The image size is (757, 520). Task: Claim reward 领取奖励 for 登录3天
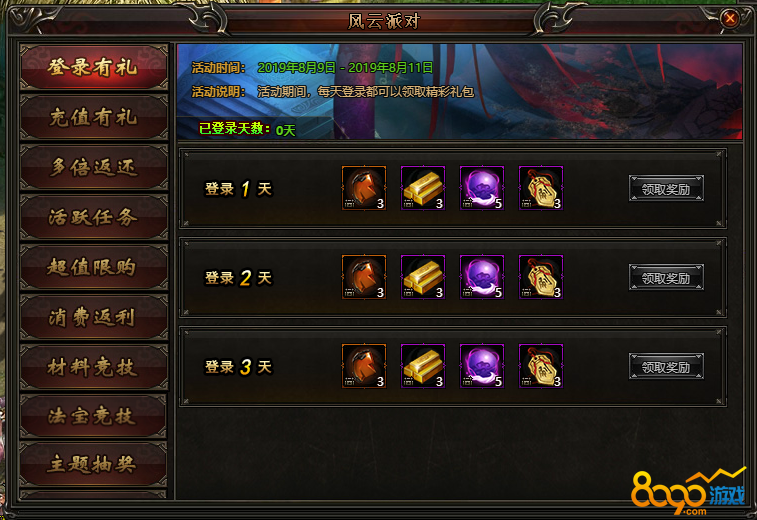666,366
